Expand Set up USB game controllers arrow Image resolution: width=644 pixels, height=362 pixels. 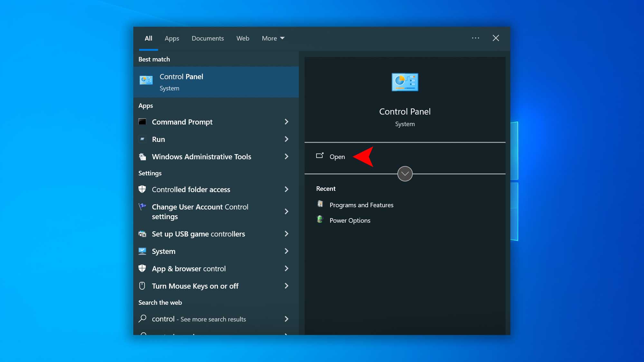point(287,234)
